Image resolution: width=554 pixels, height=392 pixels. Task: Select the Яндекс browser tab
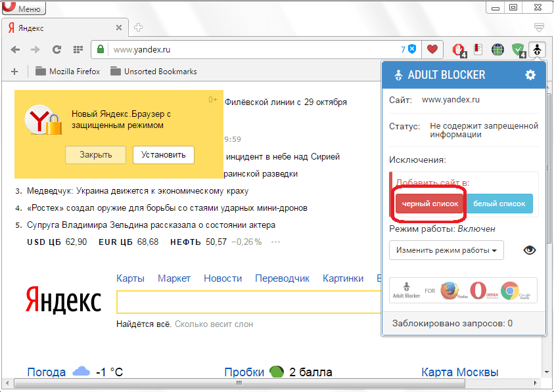(x=65, y=28)
